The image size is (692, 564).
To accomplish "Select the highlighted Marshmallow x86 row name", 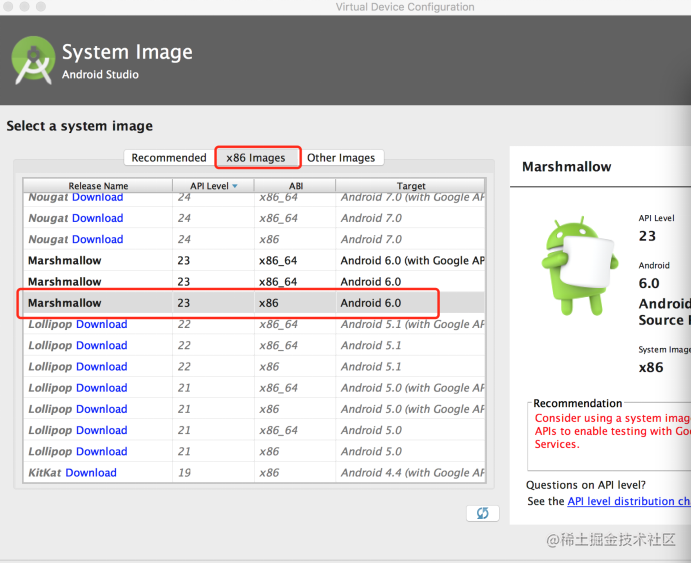I will 65,303.
